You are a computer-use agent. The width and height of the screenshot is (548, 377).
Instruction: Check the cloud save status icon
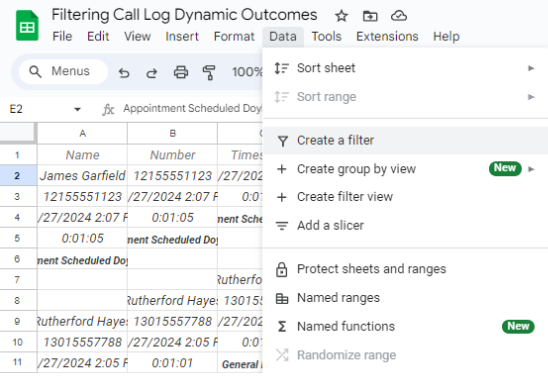pos(399,16)
